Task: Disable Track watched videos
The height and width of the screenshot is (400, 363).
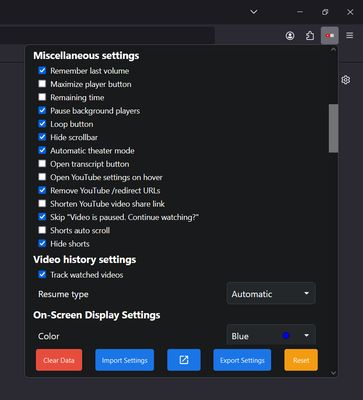Action: pyautogui.click(x=42, y=275)
